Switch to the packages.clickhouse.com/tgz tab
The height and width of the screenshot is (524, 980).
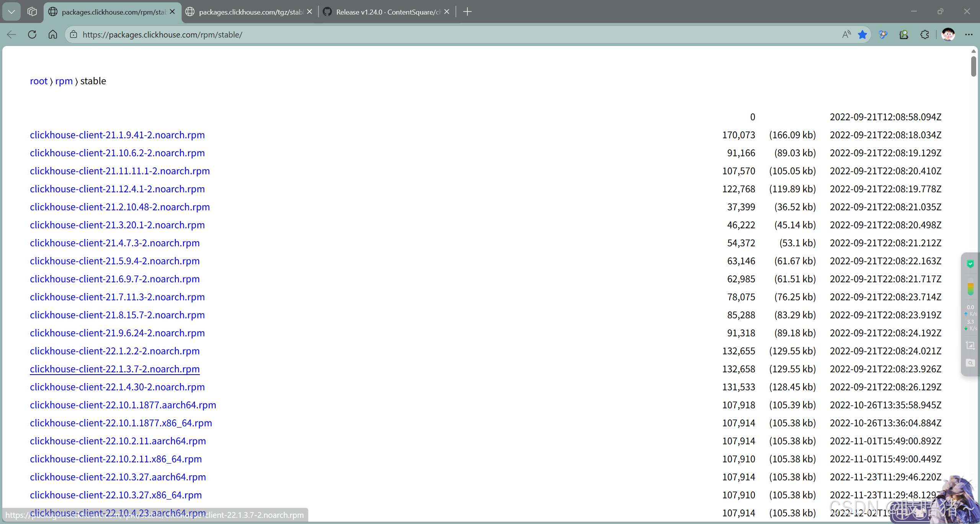coord(251,12)
